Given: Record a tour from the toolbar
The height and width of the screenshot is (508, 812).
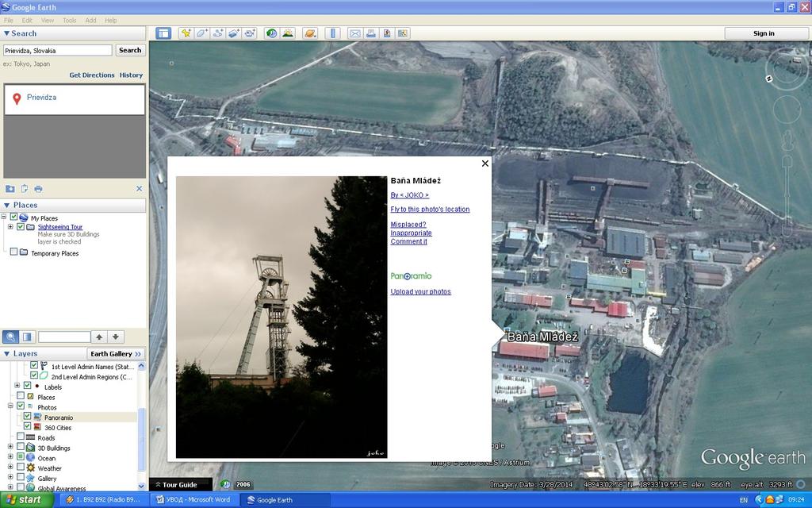Looking at the screenshot, I should point(250,33).
